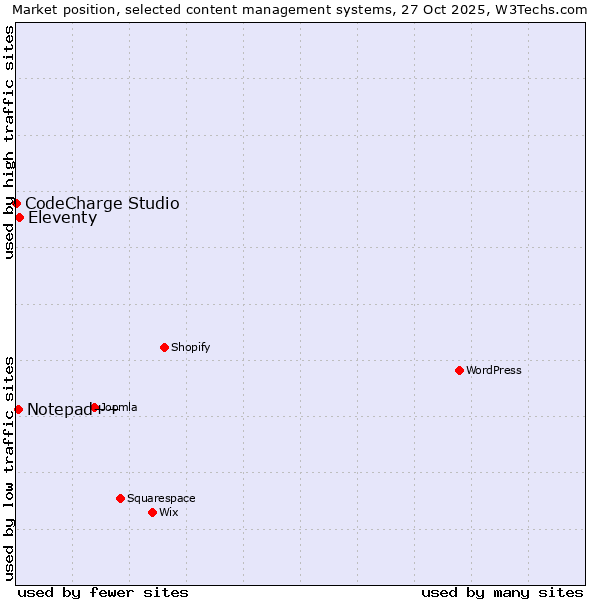The width and height of the screenshot is (600, 600).
Task: Select the WordPress text label
Action: click(x=494, y=370)
